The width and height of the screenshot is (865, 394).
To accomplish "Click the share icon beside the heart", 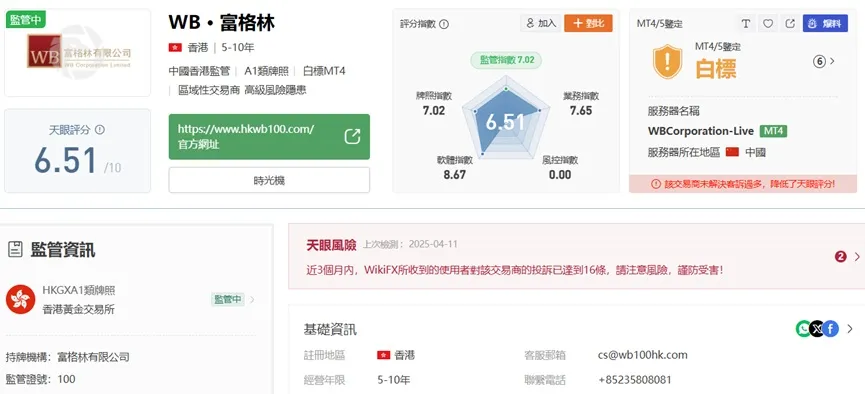I will pyautogui.click(x=790, y=24).
